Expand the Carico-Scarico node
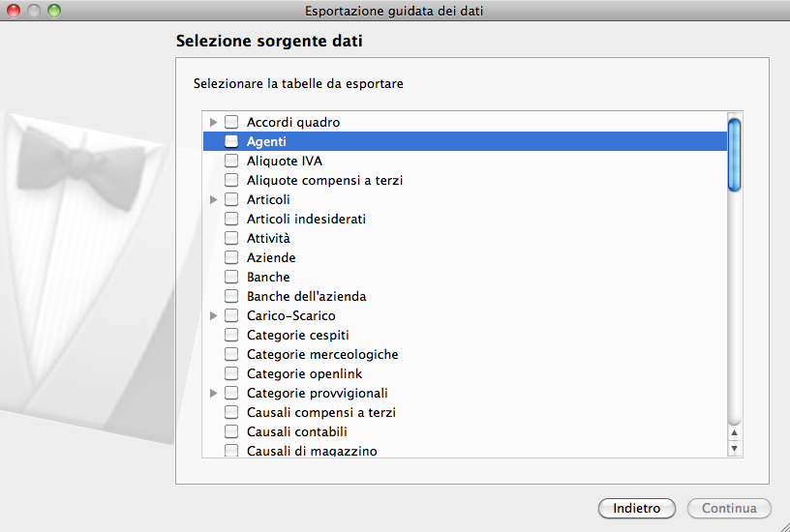This screenshot has width=790, height=532. [213, 315]
